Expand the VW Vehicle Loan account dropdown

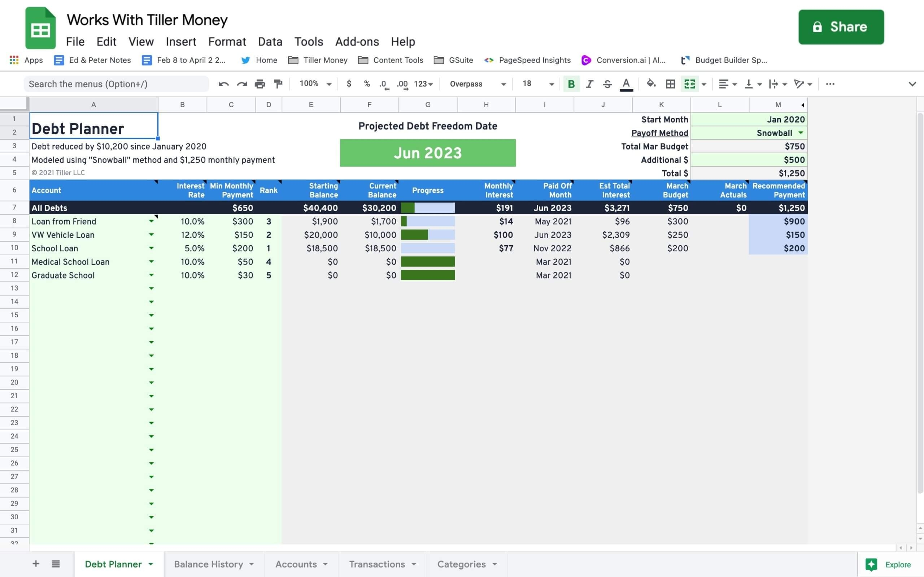(x=152, y=235)
